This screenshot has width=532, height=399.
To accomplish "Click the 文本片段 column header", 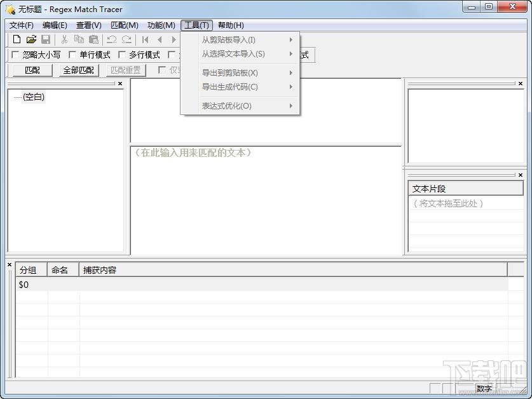I will [x=466, y=188].
